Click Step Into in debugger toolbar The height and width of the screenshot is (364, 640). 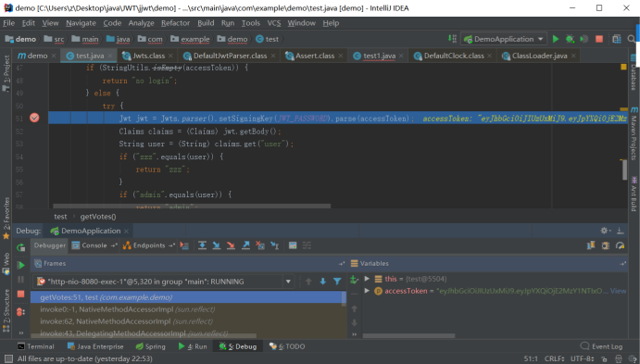[x=217, y=245]
